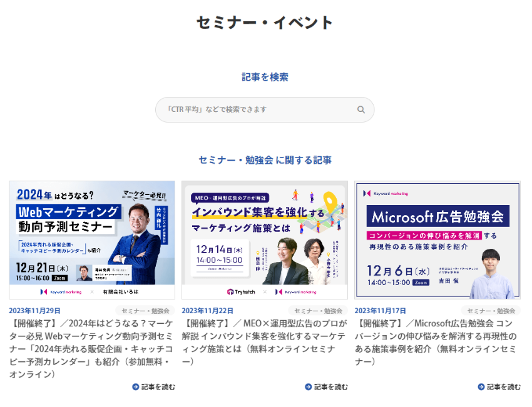Screen dimensions: 532x407
Task: Click the arrow icon beside 記事を読む under the MEO article
Action: 309,387
